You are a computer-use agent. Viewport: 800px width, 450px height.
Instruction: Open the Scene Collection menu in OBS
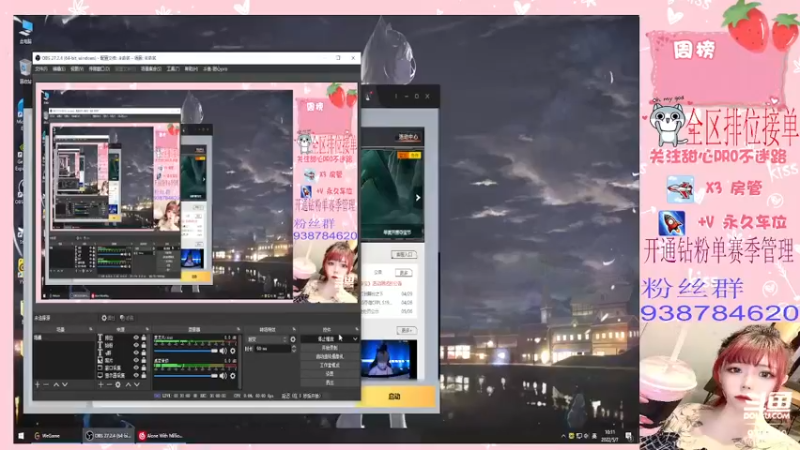pyautogui.click(x=151, y=69)
